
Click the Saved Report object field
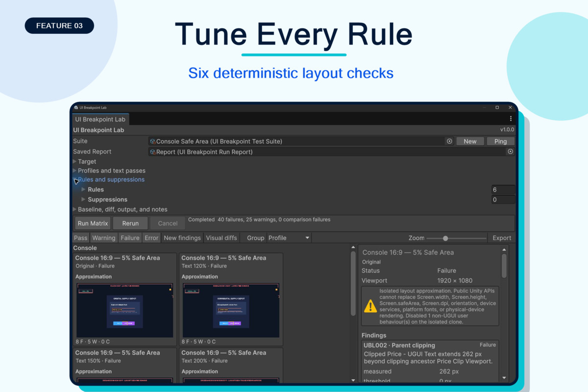pos(332,152)
